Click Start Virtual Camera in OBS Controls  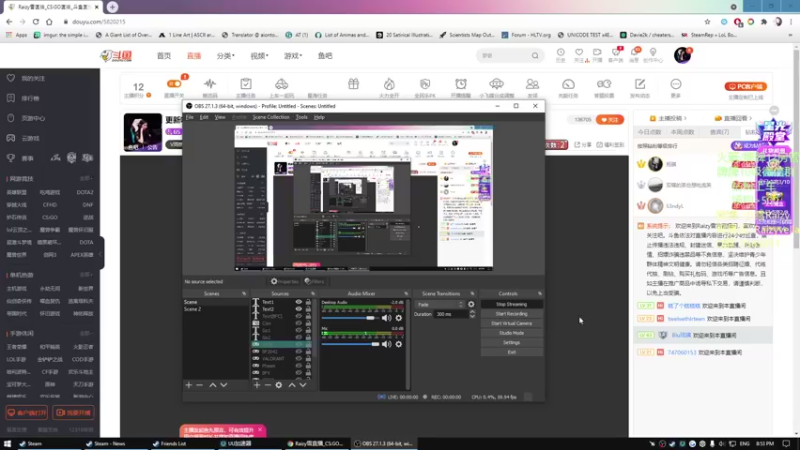(511, 323)
